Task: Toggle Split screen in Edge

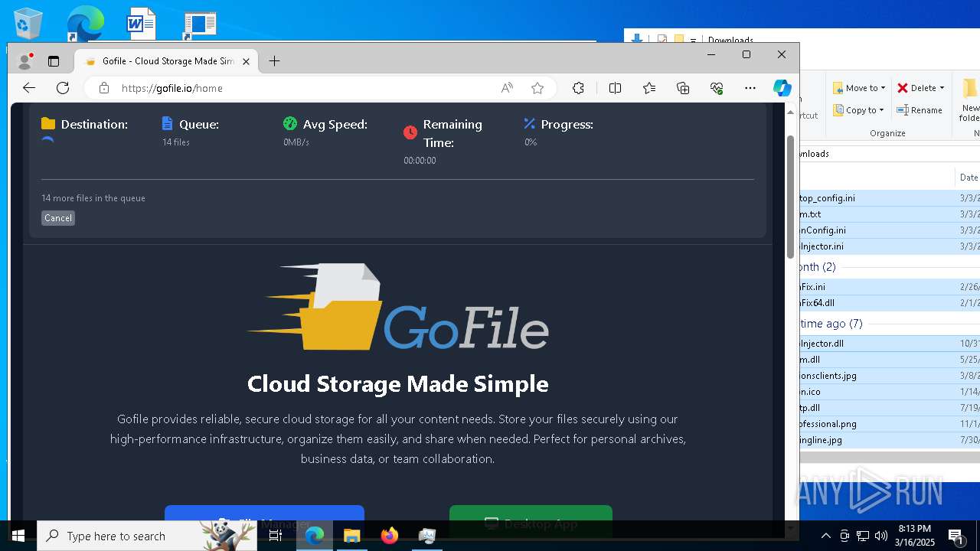Action: 615,88
